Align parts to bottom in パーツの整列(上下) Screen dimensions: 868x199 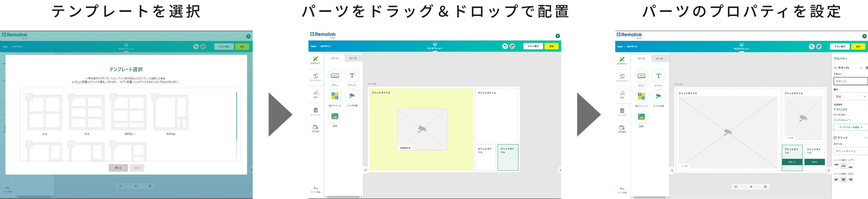851,166
